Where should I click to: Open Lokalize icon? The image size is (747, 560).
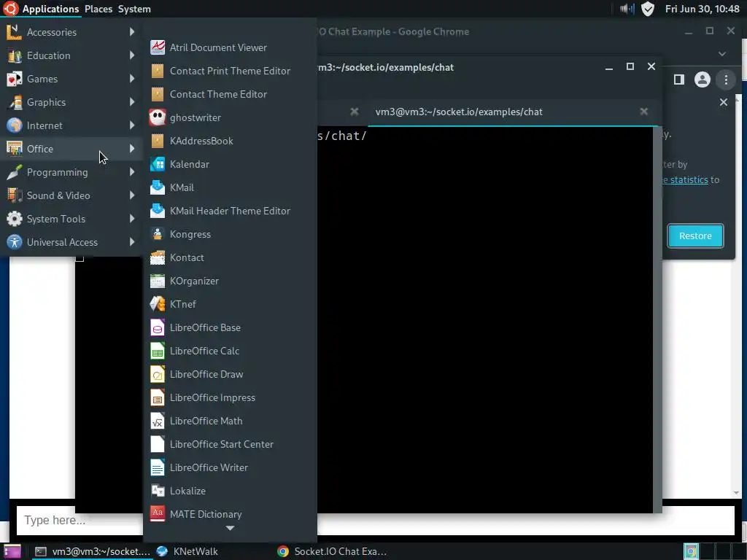(158, 491)
